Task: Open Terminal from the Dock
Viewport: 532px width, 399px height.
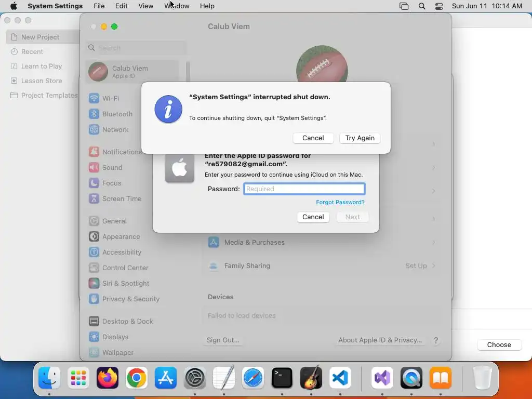Action: pos(282,378)
